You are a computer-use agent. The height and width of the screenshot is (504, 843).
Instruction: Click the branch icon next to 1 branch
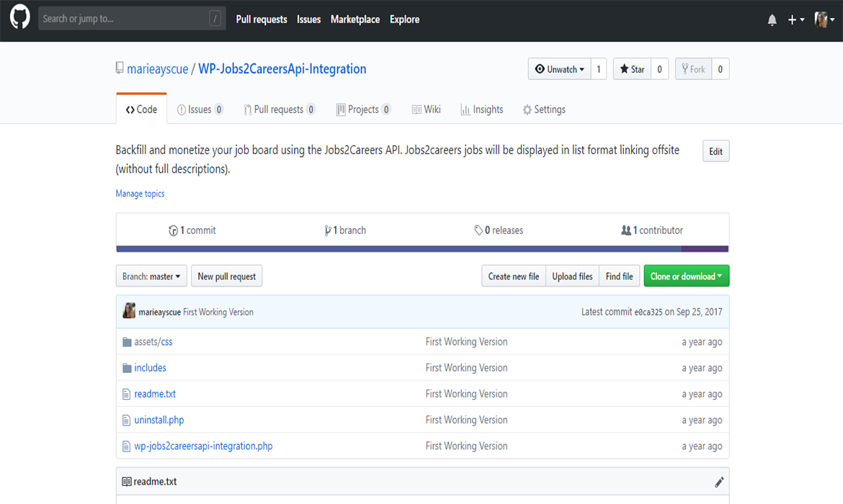pos(328,230)
